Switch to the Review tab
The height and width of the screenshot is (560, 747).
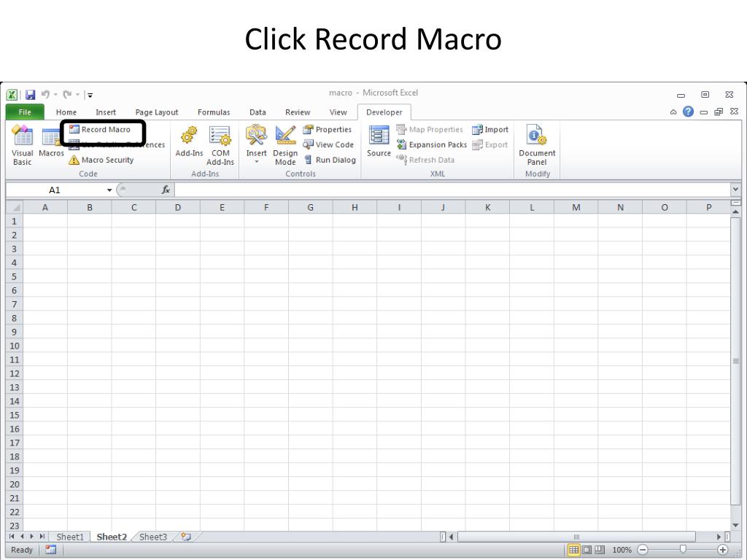(x=298, y=112)
